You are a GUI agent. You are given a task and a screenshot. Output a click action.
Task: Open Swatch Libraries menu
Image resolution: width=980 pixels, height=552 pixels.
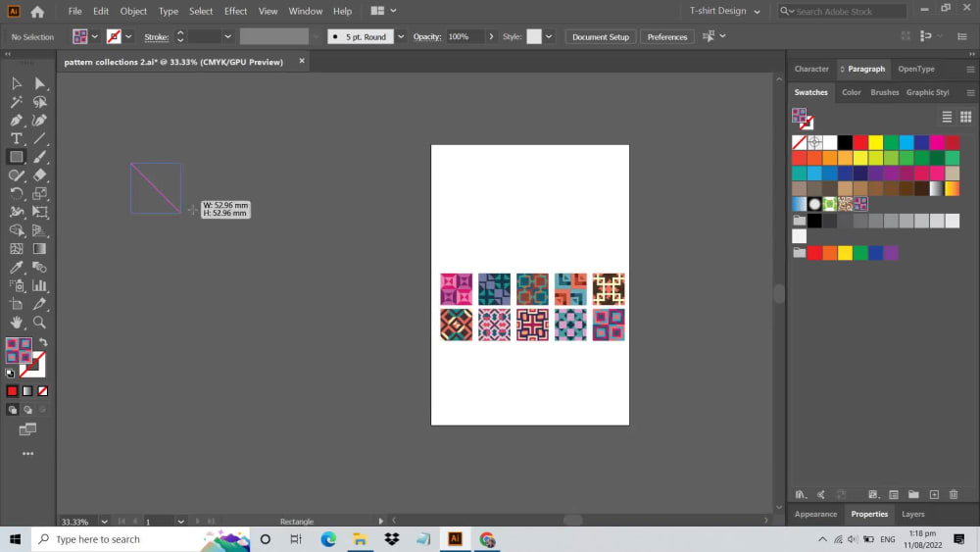(801, 494)
